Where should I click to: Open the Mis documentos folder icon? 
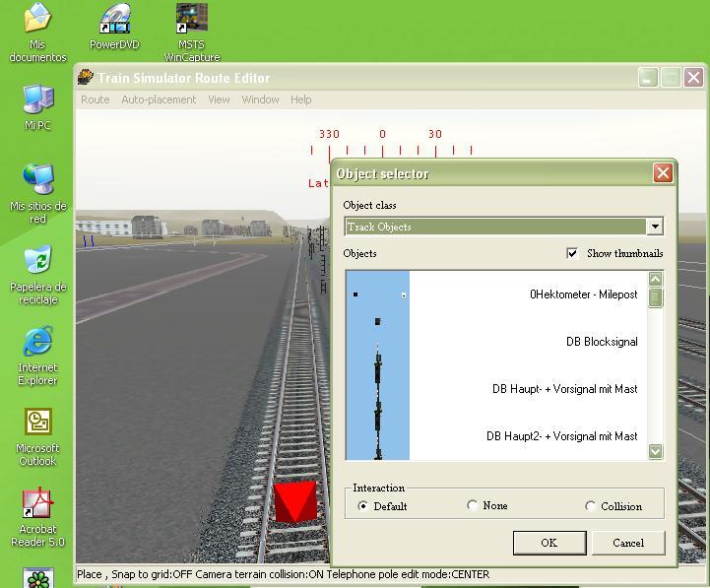[x=37, y=20]
